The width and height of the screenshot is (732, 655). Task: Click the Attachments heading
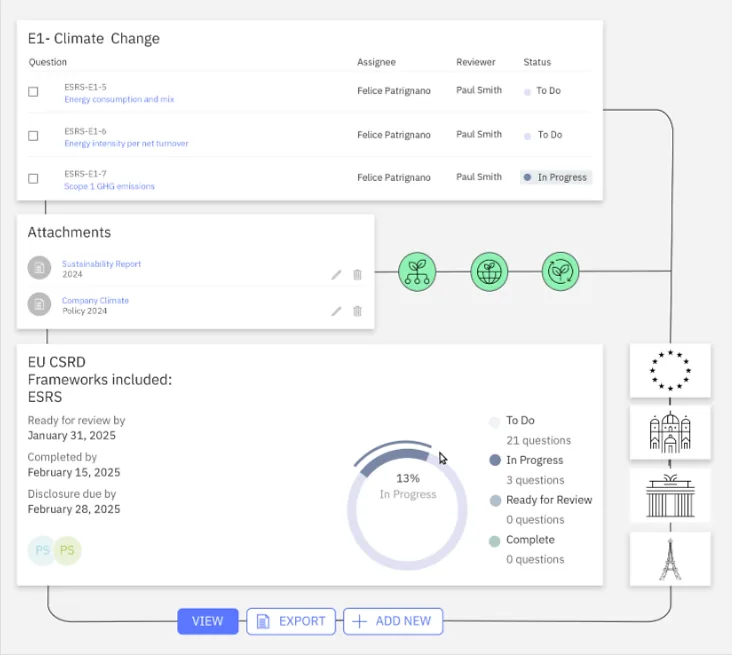click(x=69, y=232)
